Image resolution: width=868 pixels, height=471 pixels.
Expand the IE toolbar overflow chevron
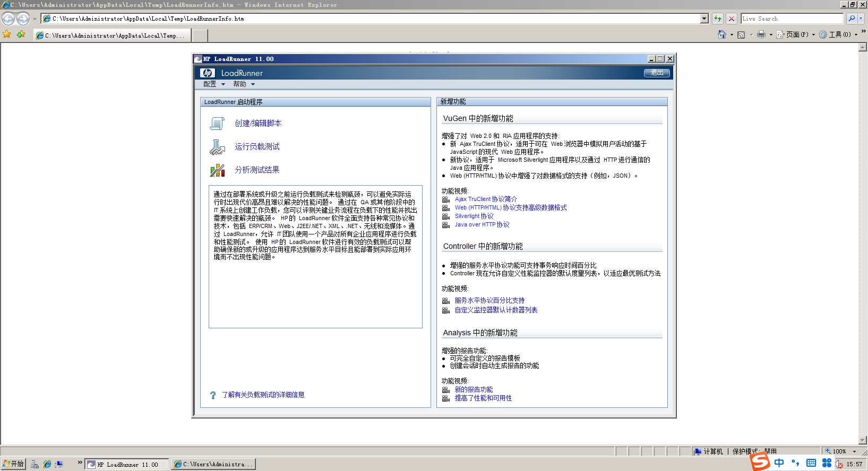pos(863,32)
